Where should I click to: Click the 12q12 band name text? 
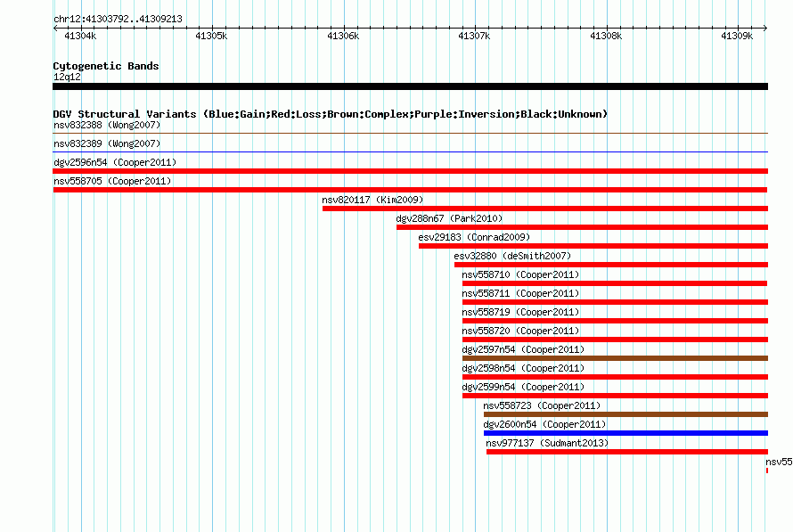point(67,77)
